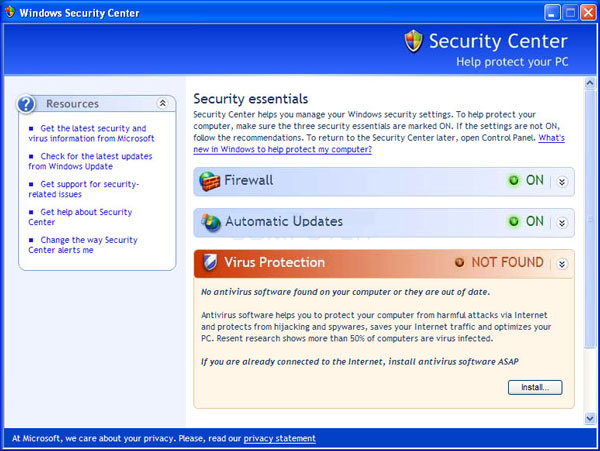The width and height of the screenshot is (600, 451).
Task: Click the Firewall brick wall icon
Action: click(210, 181)
